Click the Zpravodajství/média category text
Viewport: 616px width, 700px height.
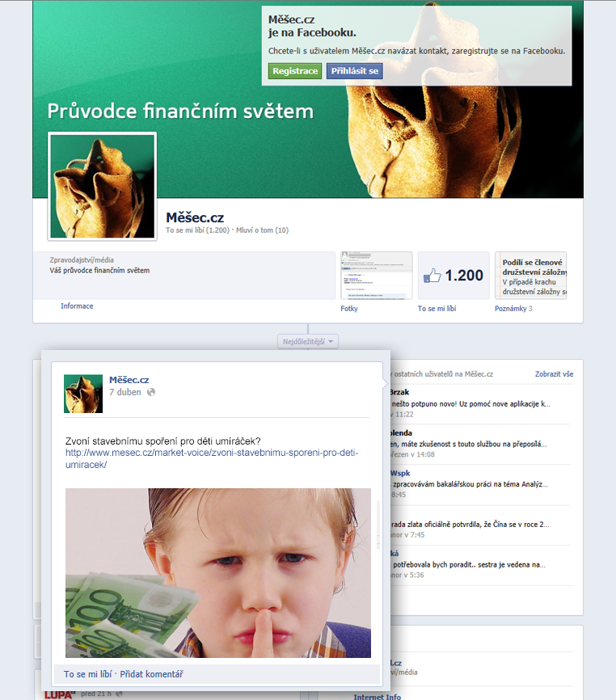[x=82, y=259]
